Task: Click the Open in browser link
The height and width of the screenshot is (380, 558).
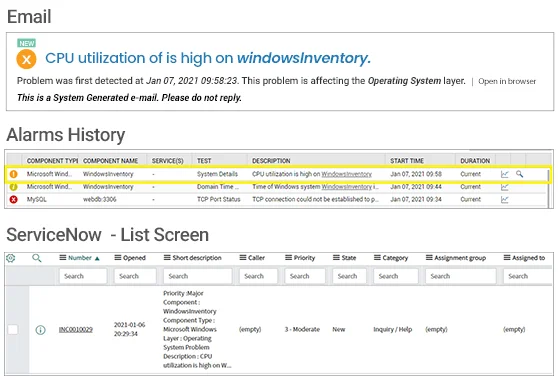Action: pos(507,81)
